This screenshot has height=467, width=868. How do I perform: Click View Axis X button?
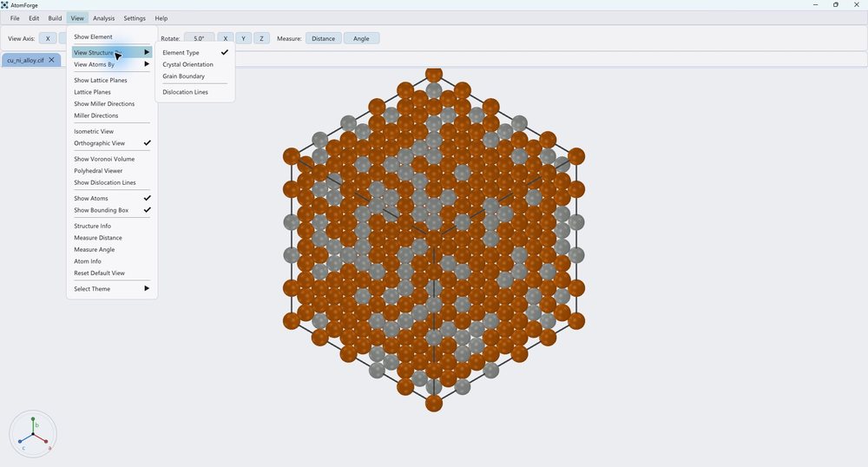[48, 39]
